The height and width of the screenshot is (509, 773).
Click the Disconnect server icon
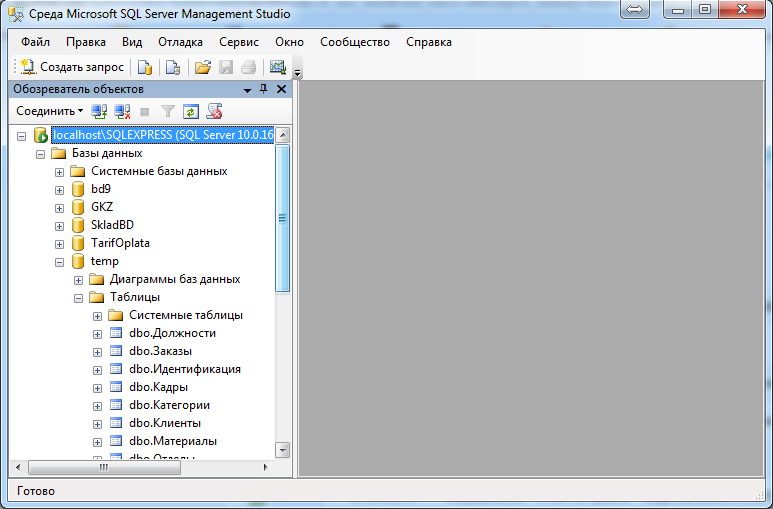(122, 111)
